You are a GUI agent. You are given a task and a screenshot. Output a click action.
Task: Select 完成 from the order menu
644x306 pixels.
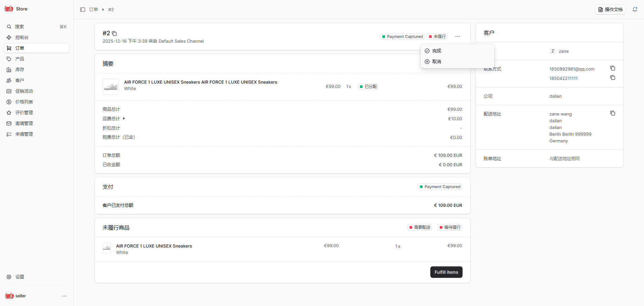(x=436, y=51)
